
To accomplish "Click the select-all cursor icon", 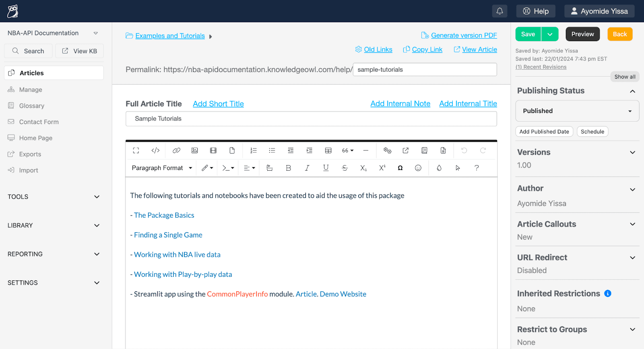I will (458, 168).
